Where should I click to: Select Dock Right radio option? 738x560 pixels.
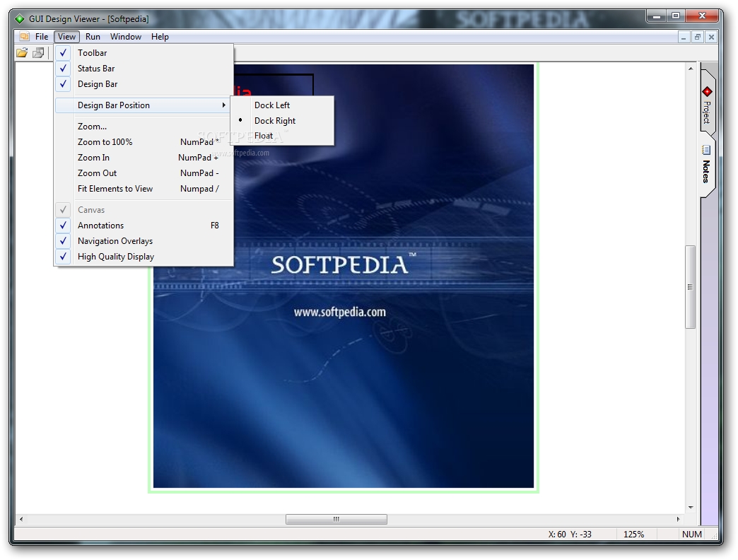coord(282,120)
